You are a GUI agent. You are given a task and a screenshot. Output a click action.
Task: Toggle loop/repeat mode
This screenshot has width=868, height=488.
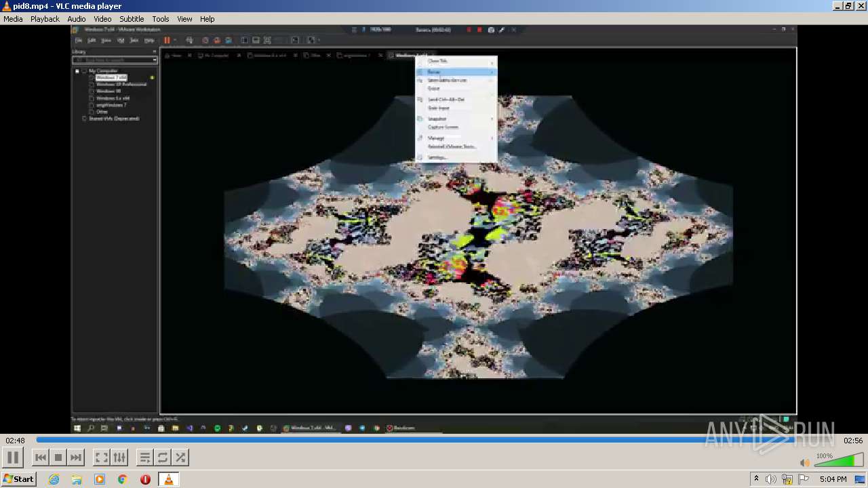point(163,457)
